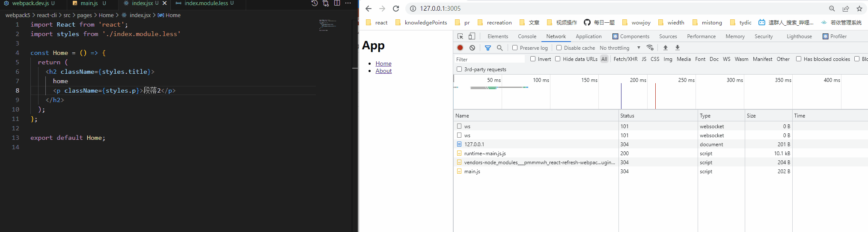
Task: Open the Application DevTools tab
Action: click(x=589, y=36)
